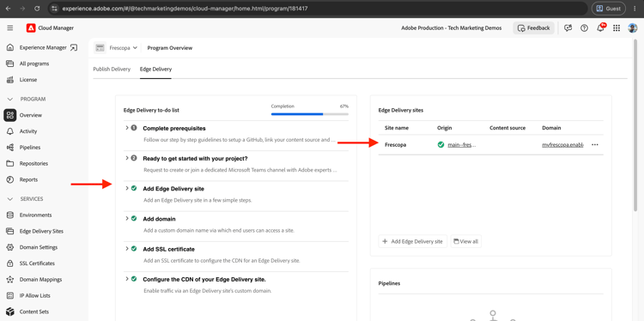
Task: Expand Complete prerequisites step
Action: [x=127, y=128]
